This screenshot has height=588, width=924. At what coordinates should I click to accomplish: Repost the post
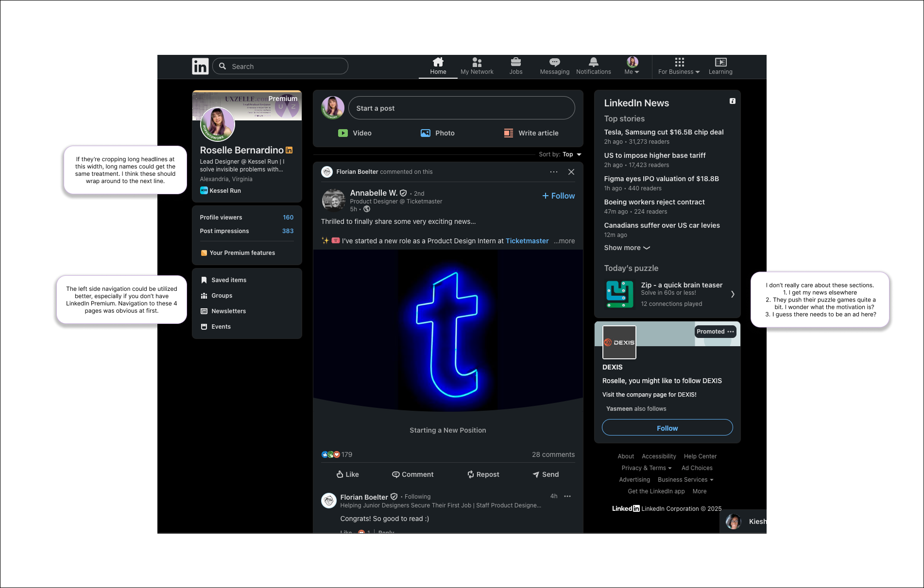483,474
